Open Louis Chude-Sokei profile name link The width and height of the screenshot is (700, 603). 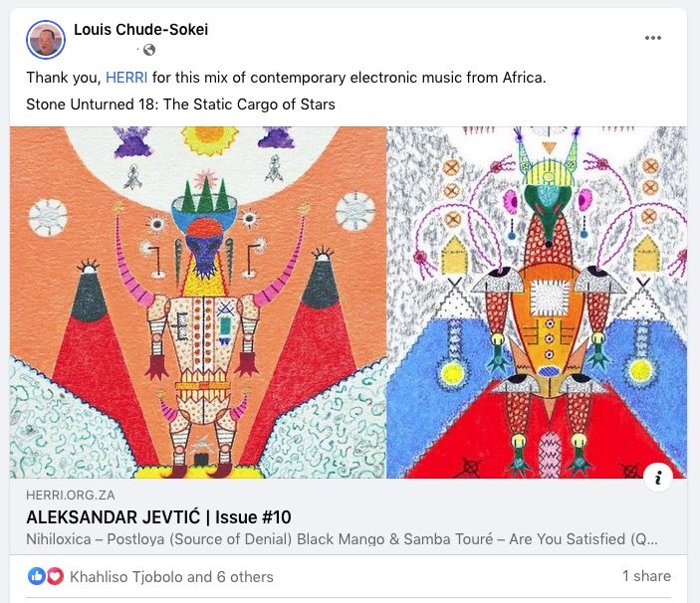140,30
